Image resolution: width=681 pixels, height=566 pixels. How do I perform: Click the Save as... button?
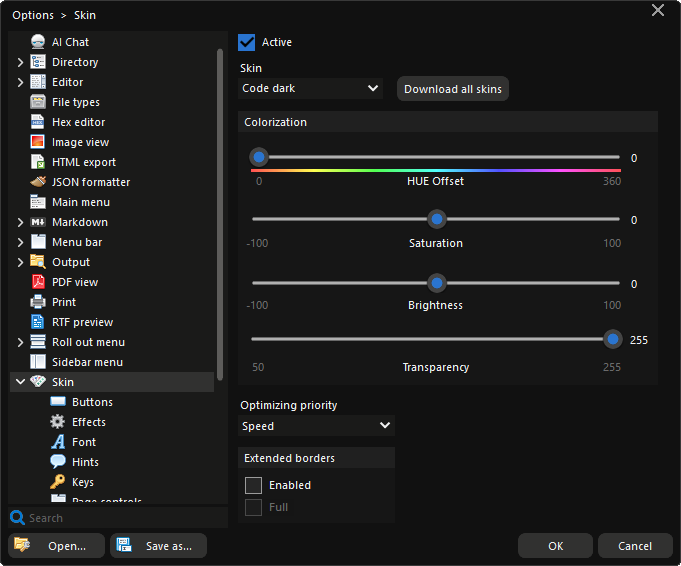(x=159, y=546)
